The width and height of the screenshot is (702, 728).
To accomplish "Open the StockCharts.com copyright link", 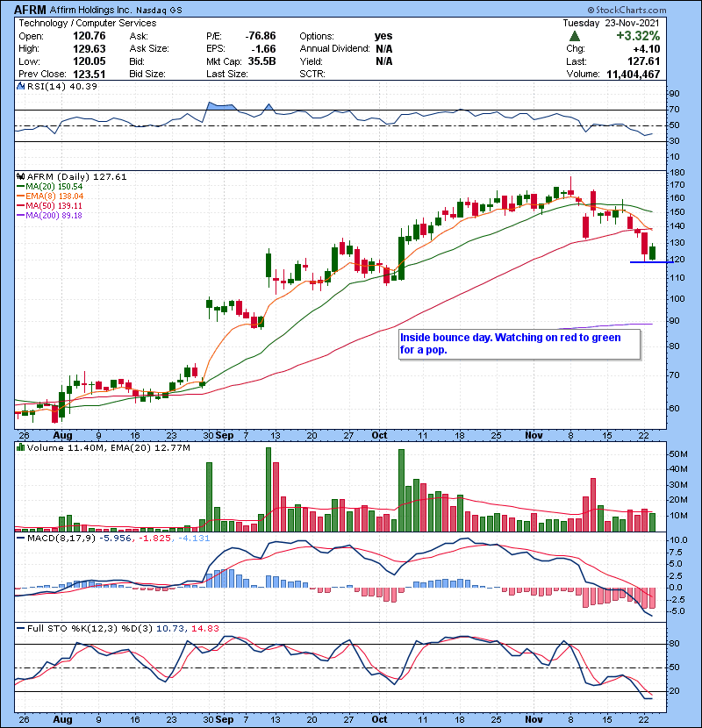I will click(x=627, y=10).
